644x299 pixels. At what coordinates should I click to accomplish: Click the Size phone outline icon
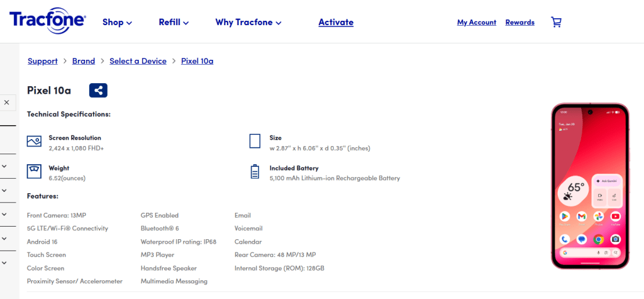pyautogui.click(x=255, y=141)
